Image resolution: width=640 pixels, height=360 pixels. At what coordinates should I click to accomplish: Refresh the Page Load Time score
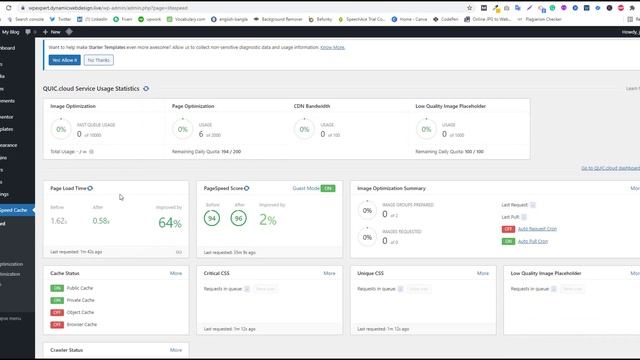pyautogui.click(x=90, y=188)
